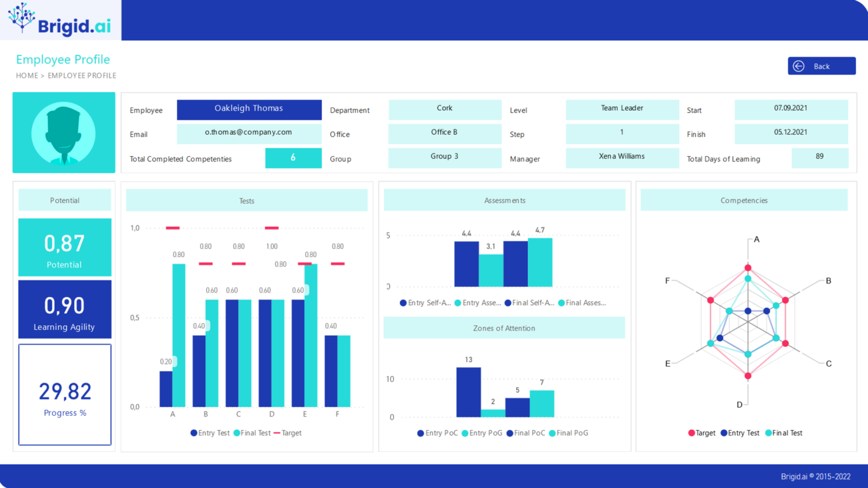Click the Final Test legend dot in Tests

point(237,433)
